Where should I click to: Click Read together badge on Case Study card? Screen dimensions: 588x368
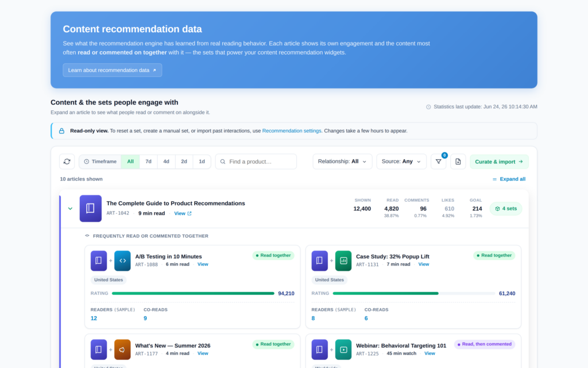click(494, 255)
